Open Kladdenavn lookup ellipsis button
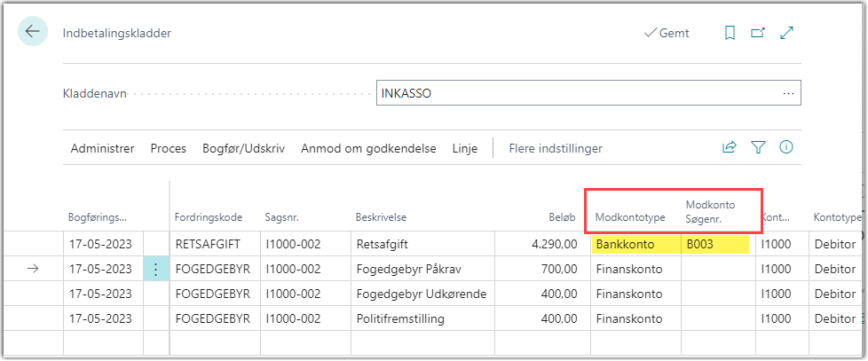Viewport: 868px width, 361px height. coord(787,93)
